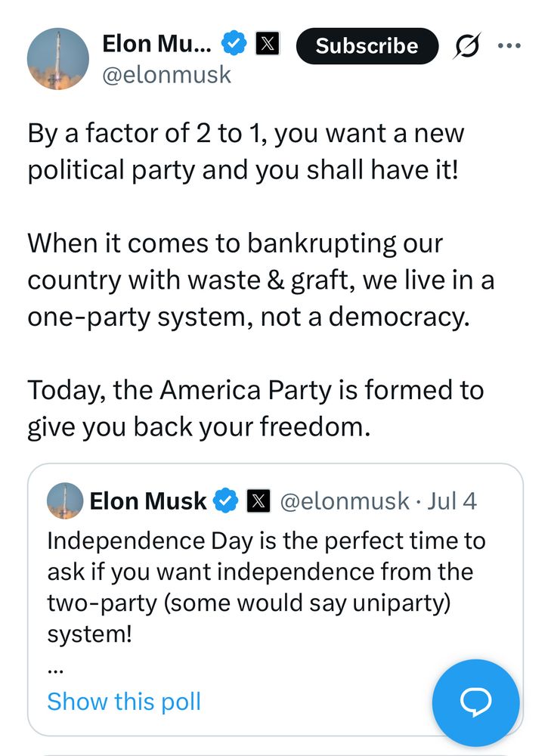This screenshot has width=551, height=756.
Task: Tap the "Today, the America Party" paragraph
Action: click(x=255, y=408)
